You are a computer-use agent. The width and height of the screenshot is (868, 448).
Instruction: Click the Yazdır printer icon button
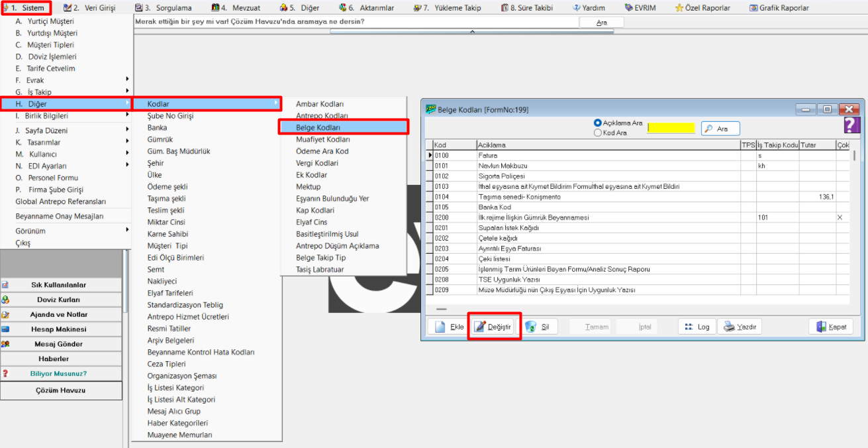(x=740, y=327)
